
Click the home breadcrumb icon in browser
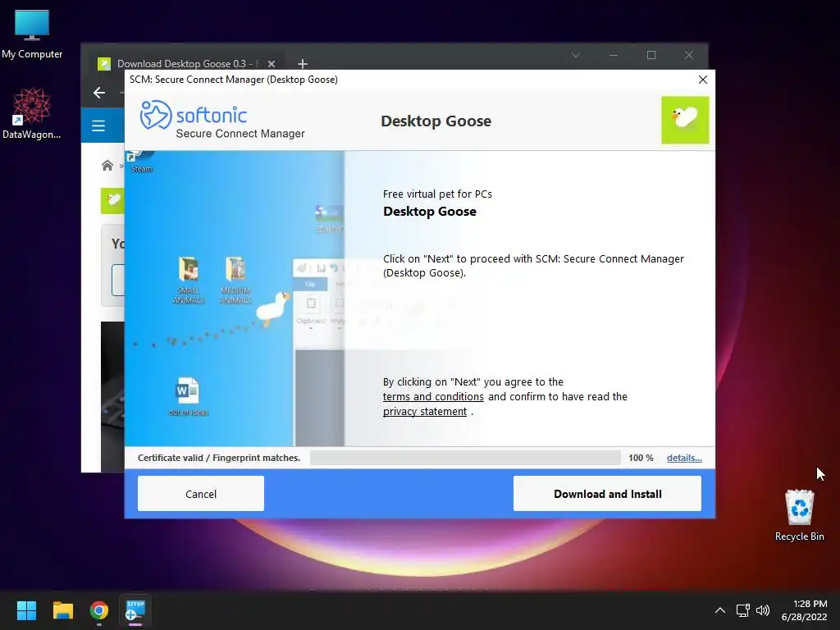pos(107,166)
